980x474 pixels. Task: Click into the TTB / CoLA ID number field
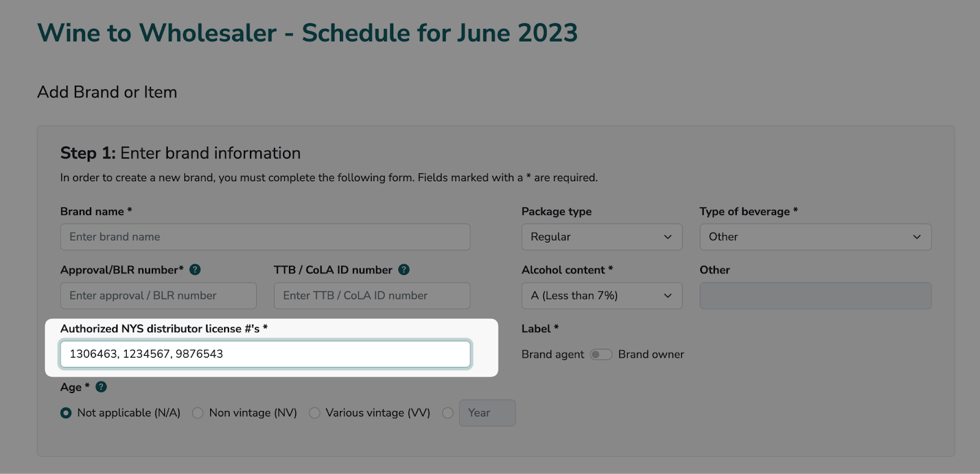(372, 296)
